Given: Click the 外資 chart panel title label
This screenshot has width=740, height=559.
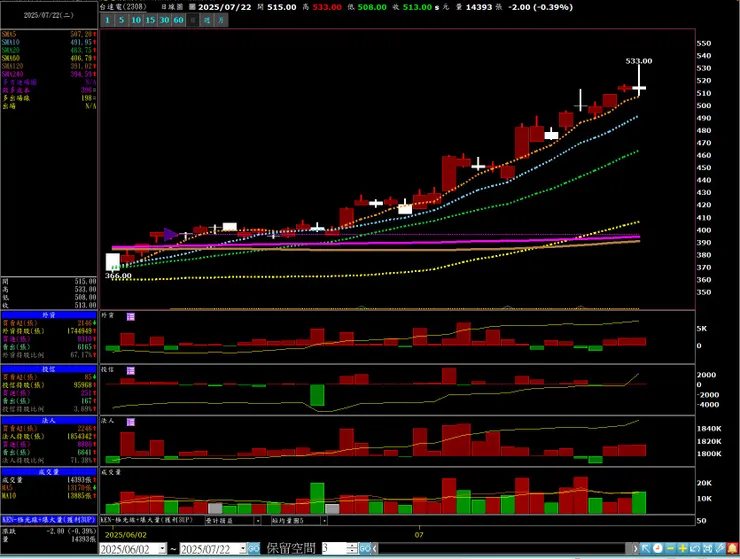Looking at the screenshot, I should [x=108, y=315].
